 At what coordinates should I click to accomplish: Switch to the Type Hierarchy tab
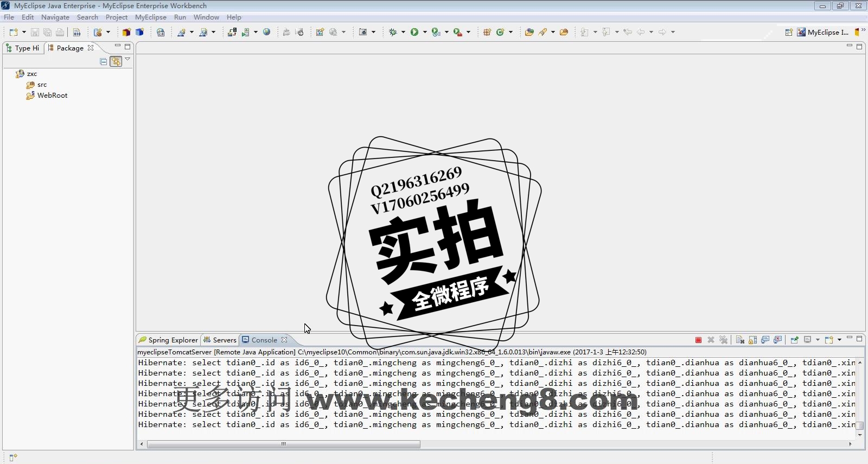point(23,48)
